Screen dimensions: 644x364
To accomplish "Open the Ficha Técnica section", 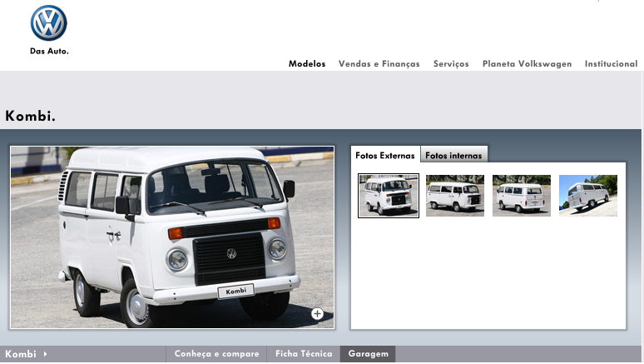I will point(304,354).
